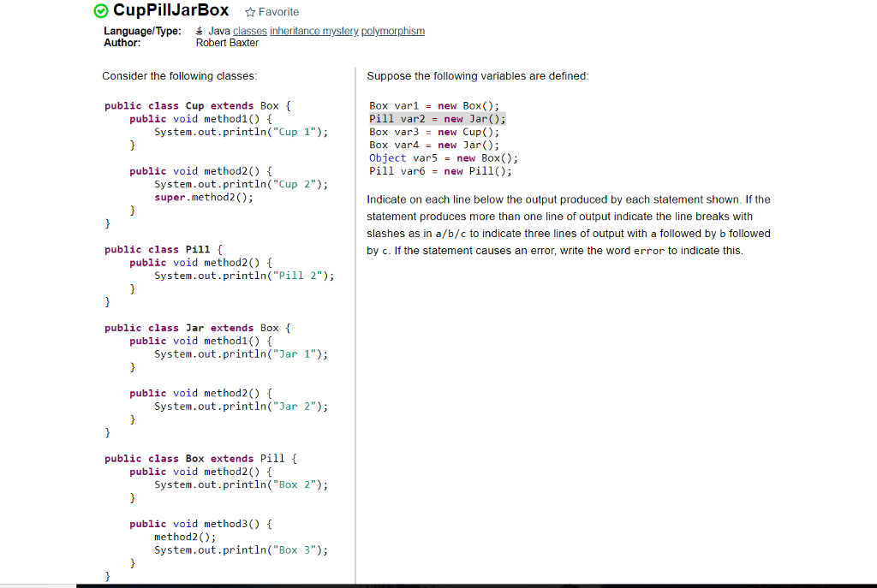Click the Java cup icon beside Language/Type
This screenshot has width=877, height=588.
pos(200,31)
